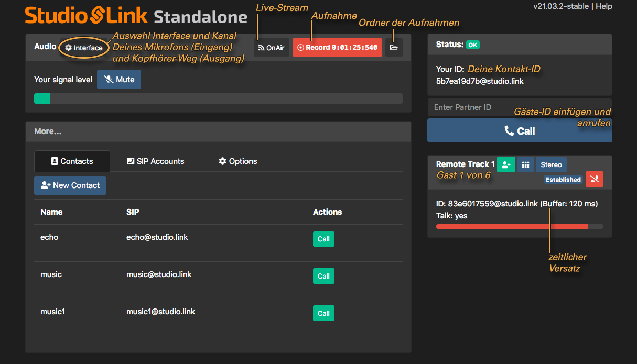Click the version v21.03.2-stable text

(561, 6)
